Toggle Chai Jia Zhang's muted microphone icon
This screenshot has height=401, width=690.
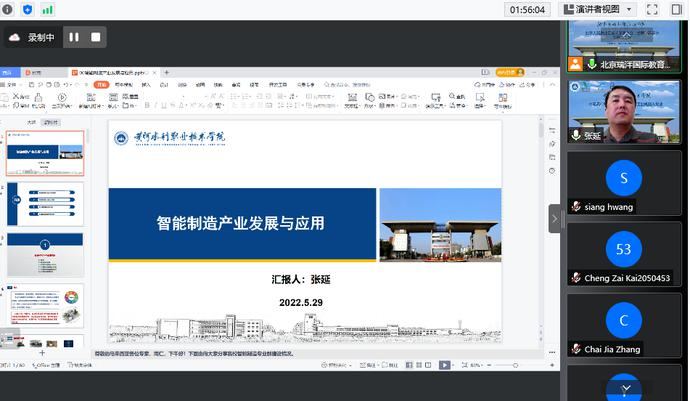pos(576,349)
